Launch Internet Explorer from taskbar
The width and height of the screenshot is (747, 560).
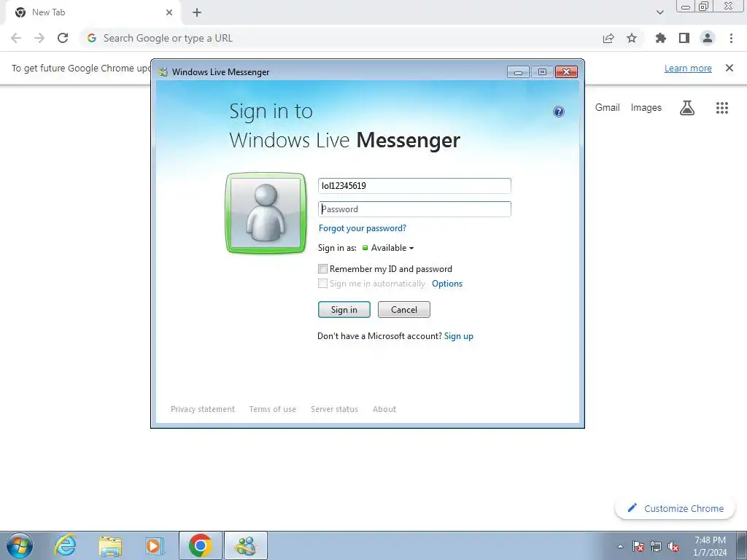coord(65,545)
